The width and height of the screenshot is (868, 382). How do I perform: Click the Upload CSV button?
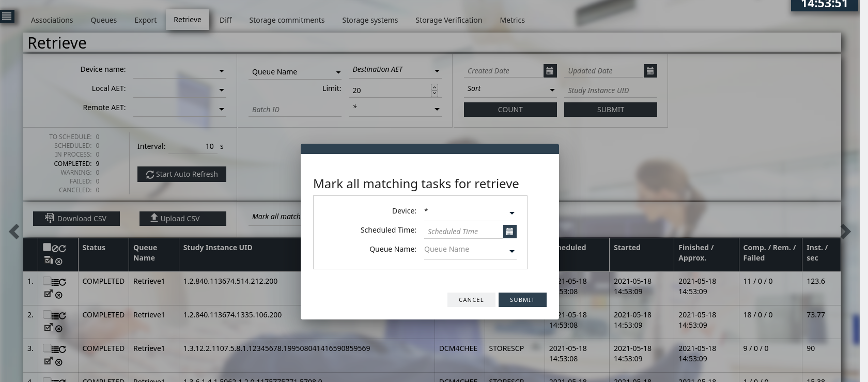click(183, 219)
